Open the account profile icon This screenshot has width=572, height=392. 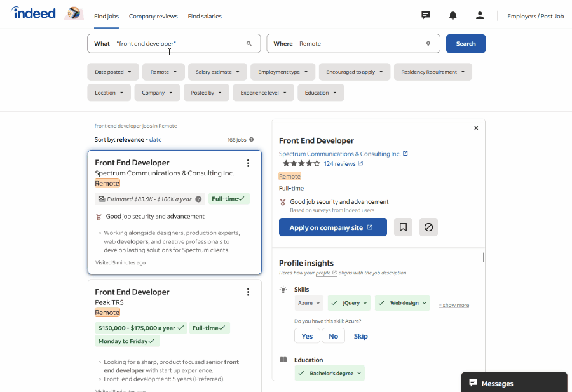[x=480, y=15]
